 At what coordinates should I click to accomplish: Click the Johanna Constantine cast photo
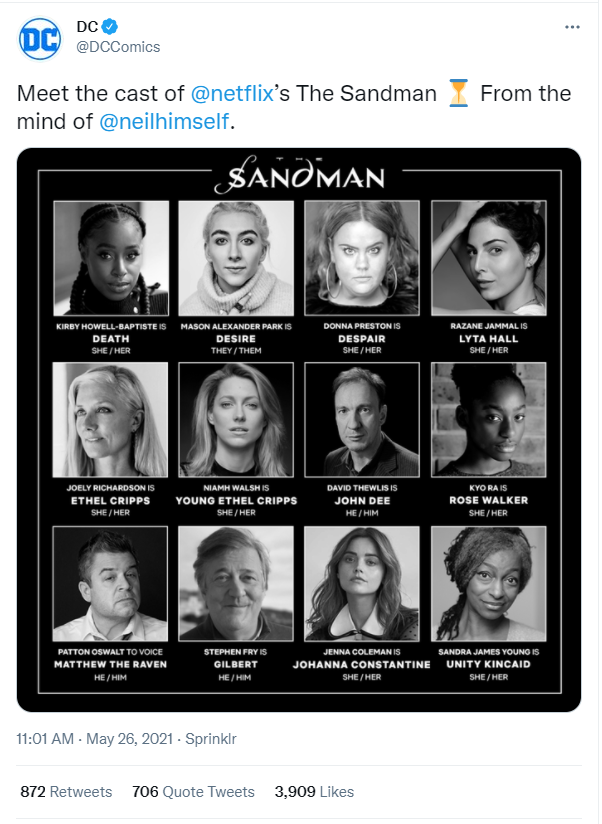(362, 583)
